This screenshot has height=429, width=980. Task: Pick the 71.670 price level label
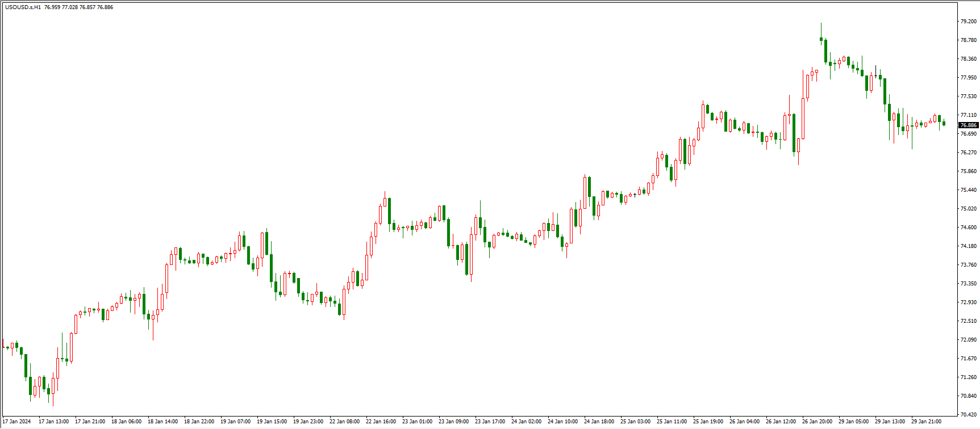pyautogui.click(x=969, y=359)
